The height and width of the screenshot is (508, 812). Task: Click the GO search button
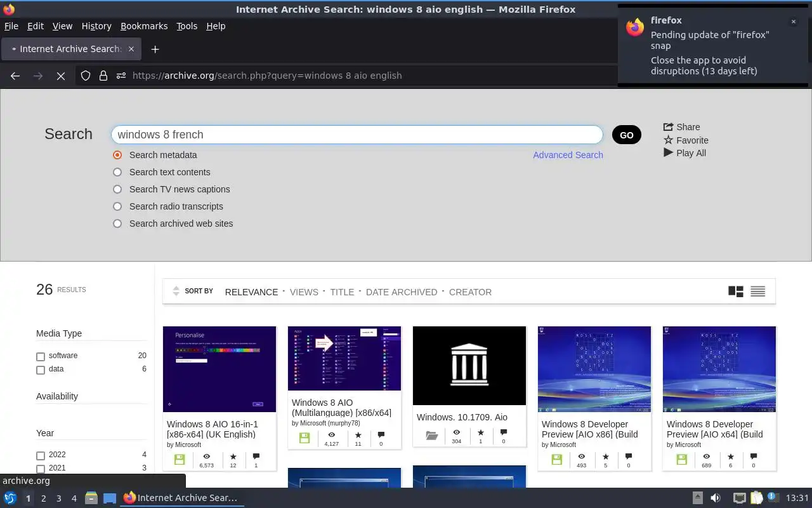[x=627, y=135]
